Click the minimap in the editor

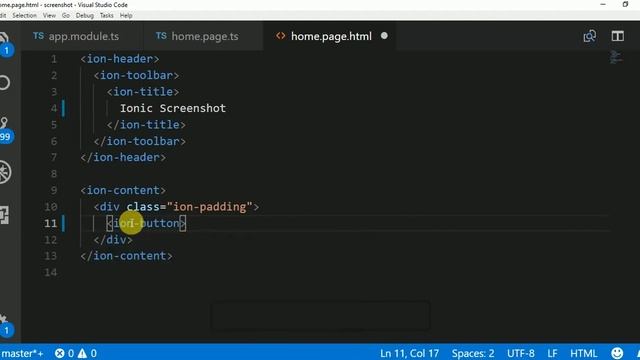pos(616,57)
